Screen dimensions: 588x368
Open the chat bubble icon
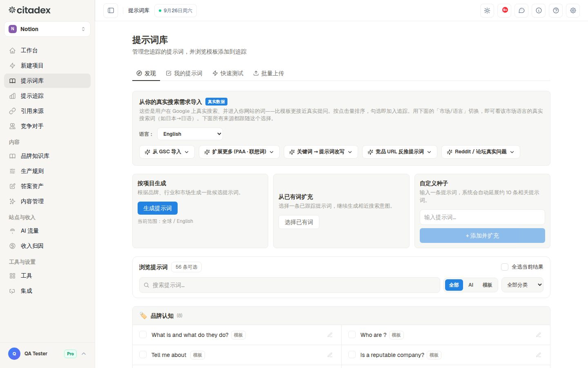pyautogui.click(x=521, y=11)
